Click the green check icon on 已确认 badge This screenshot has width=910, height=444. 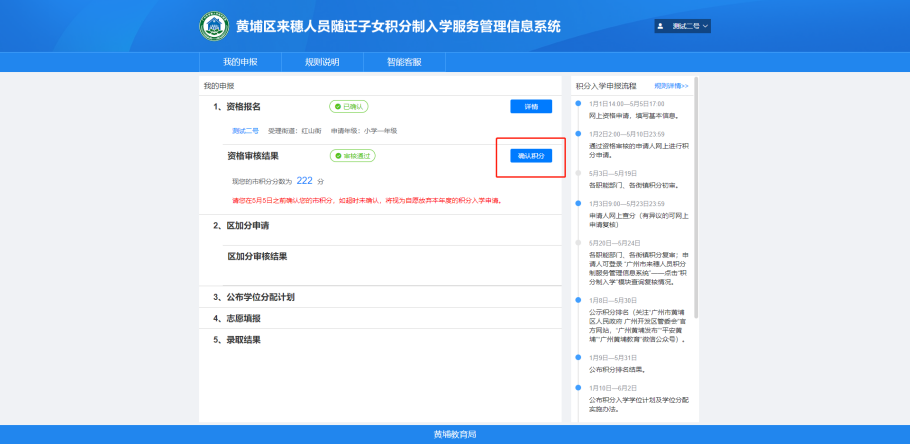click(x=337, y=106)
